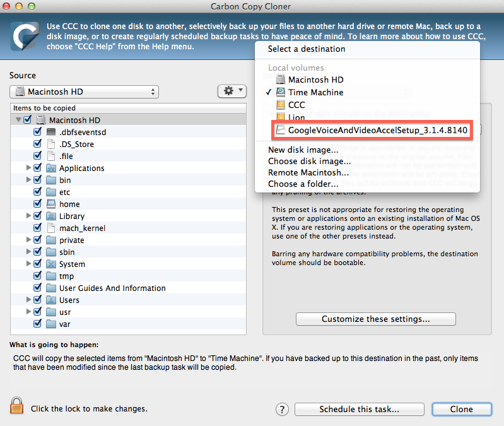Select the home row label
The width and height of the screenshot is (504, 426).
69,204
